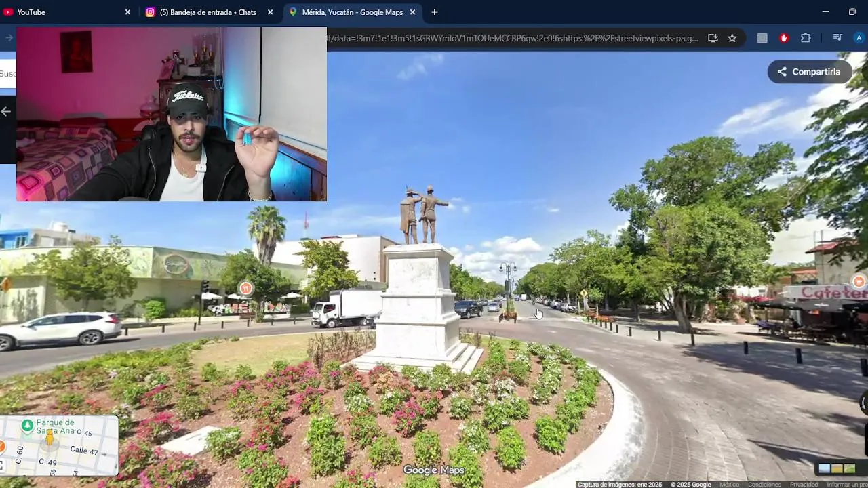Click the Calle 47 label on minimap
Image resolution: width=868 pixels, height=488 pixels.
pos(84,450)
